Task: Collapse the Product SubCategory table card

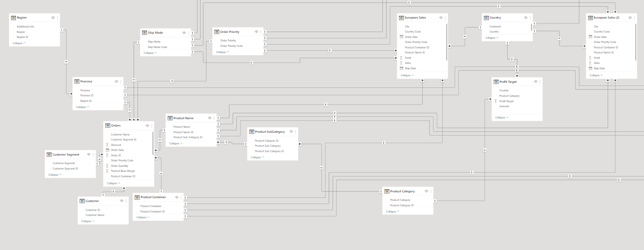Action: click(x=257, y=158)
